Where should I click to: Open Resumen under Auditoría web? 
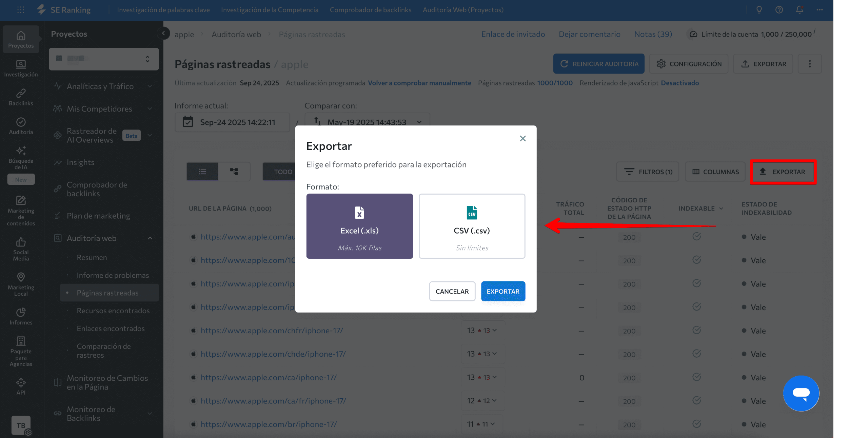(92, 257)
